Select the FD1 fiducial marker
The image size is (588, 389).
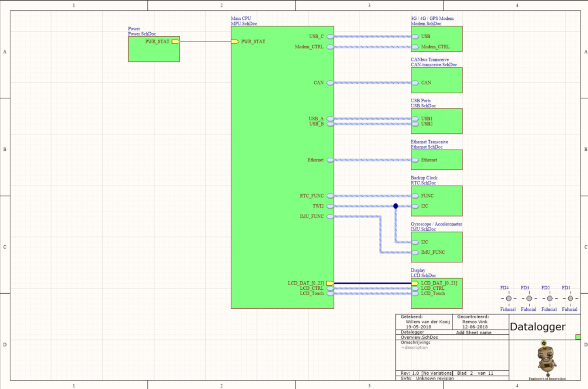(570, 298)
